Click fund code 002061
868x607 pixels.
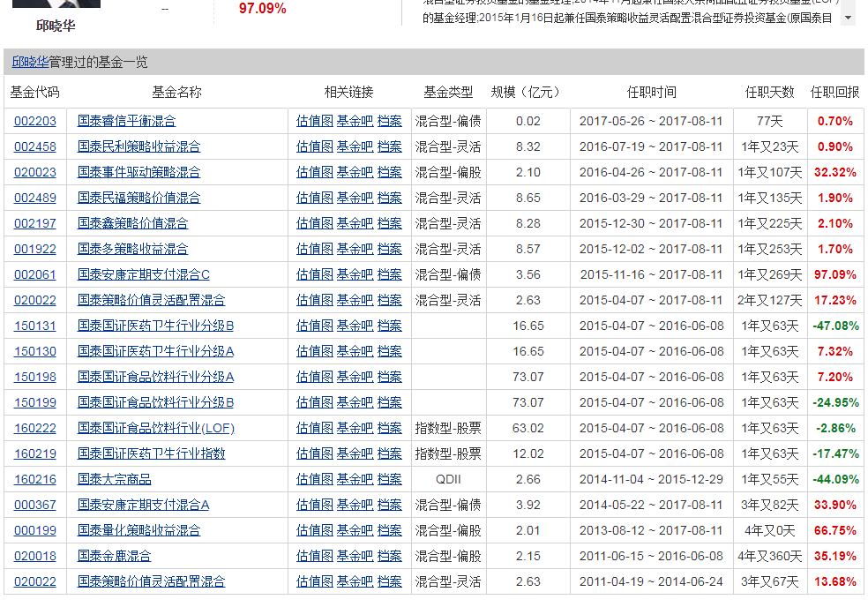(x=35, y=274)
